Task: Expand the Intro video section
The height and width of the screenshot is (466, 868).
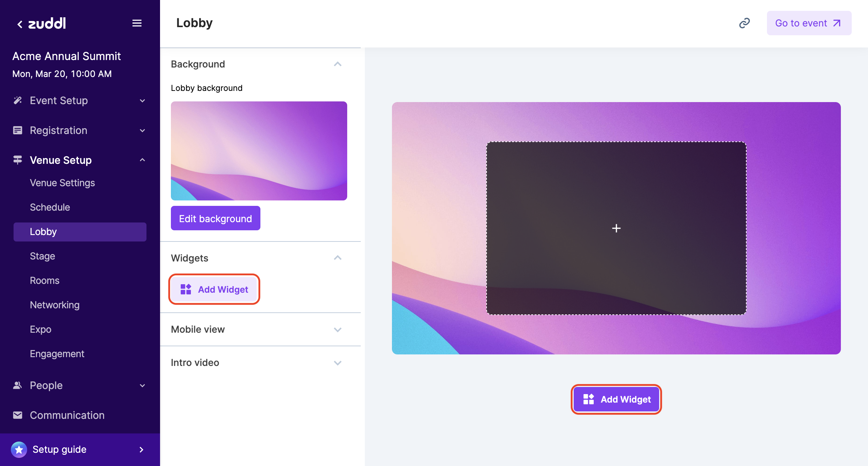Action: (339, 362)
